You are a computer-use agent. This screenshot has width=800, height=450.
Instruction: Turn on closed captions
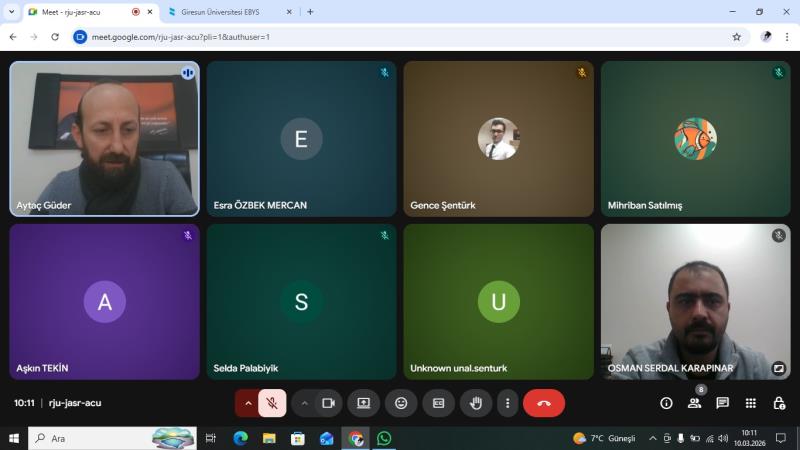pos(438,403)
